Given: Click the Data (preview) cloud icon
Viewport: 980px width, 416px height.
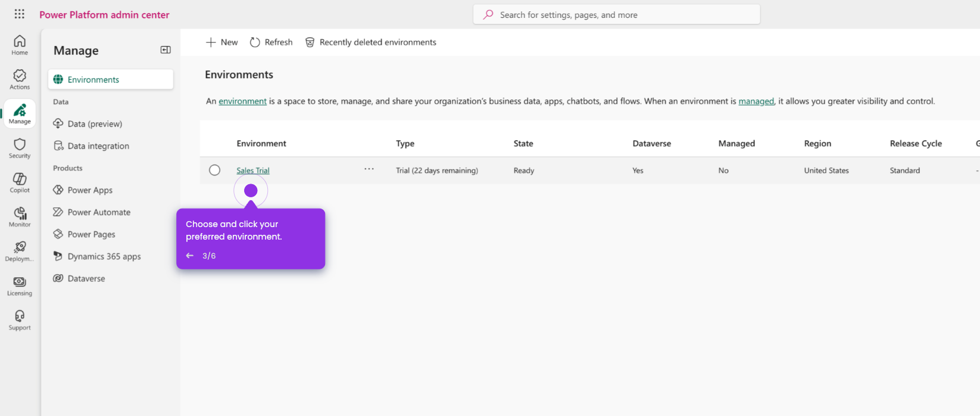Looking at the screenshot, I should click(58, 123).
